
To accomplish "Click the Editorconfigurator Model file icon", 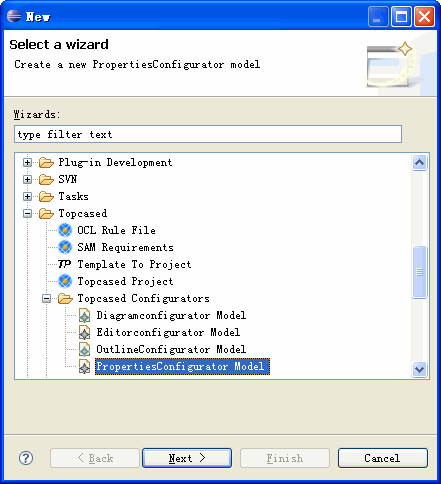I will coord(84,332).
